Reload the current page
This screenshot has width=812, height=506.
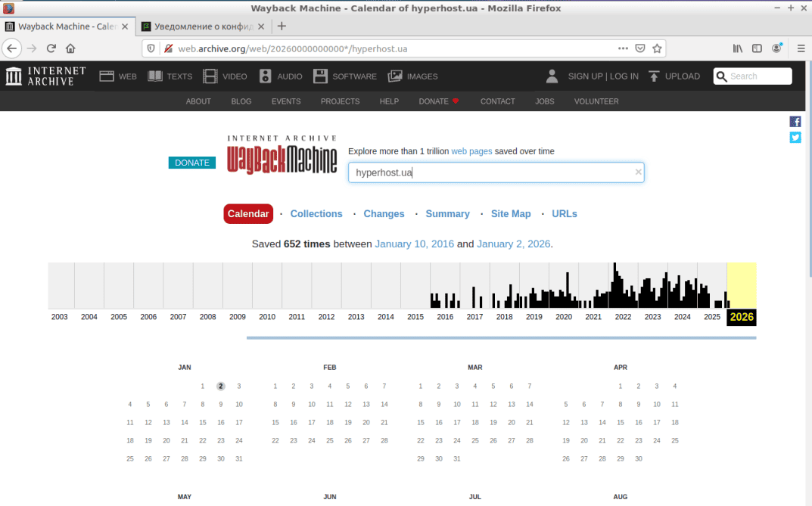tap(51, 48)
